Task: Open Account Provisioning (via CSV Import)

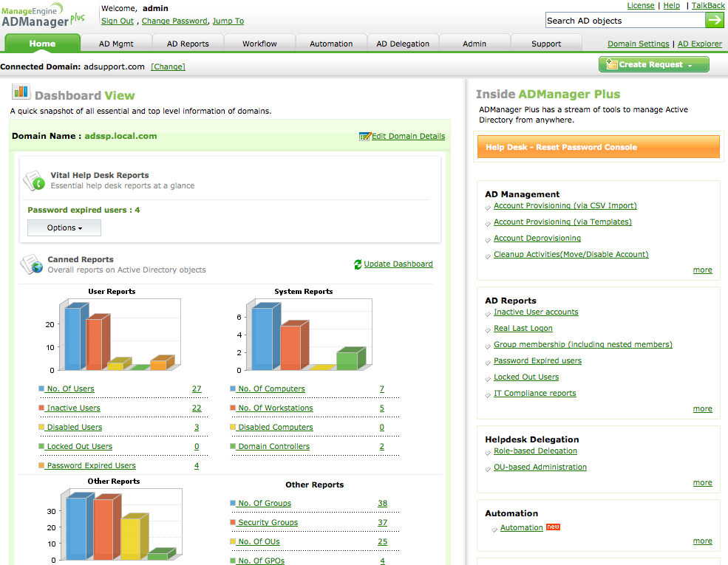Action: pos(565,205)
